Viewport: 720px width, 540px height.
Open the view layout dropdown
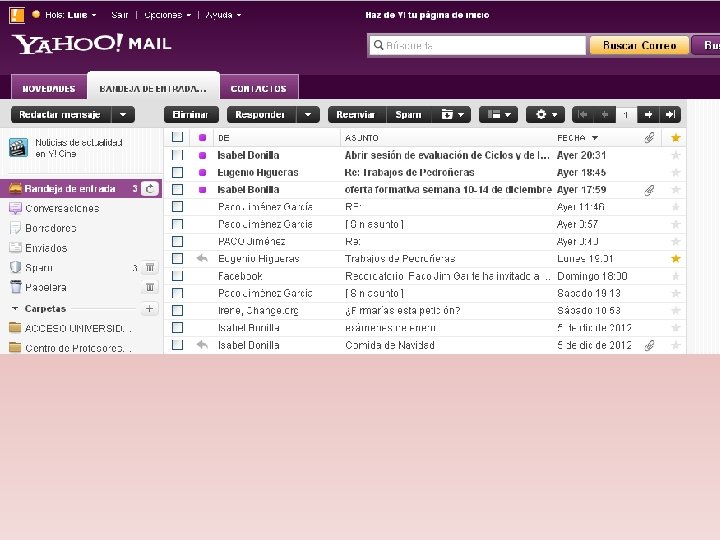498,114
